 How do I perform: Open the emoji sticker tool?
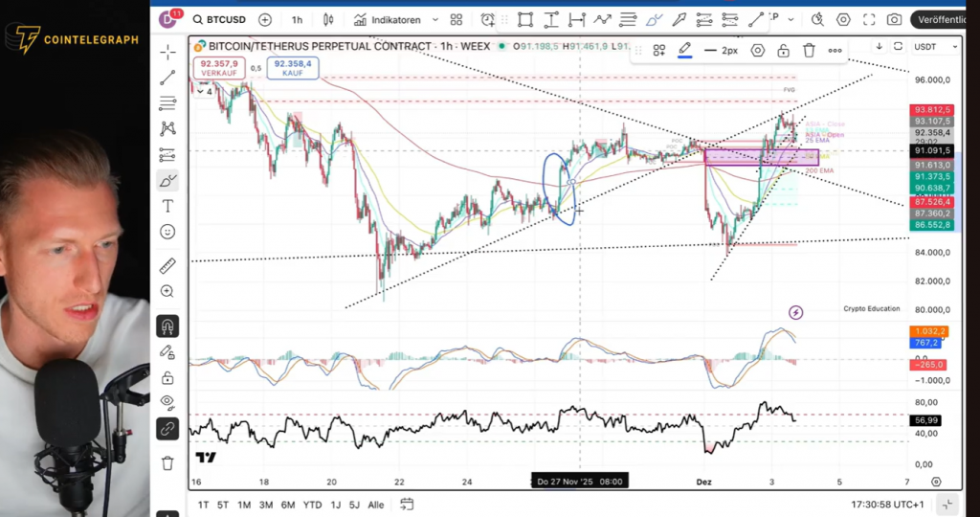(x=167, y=232)
